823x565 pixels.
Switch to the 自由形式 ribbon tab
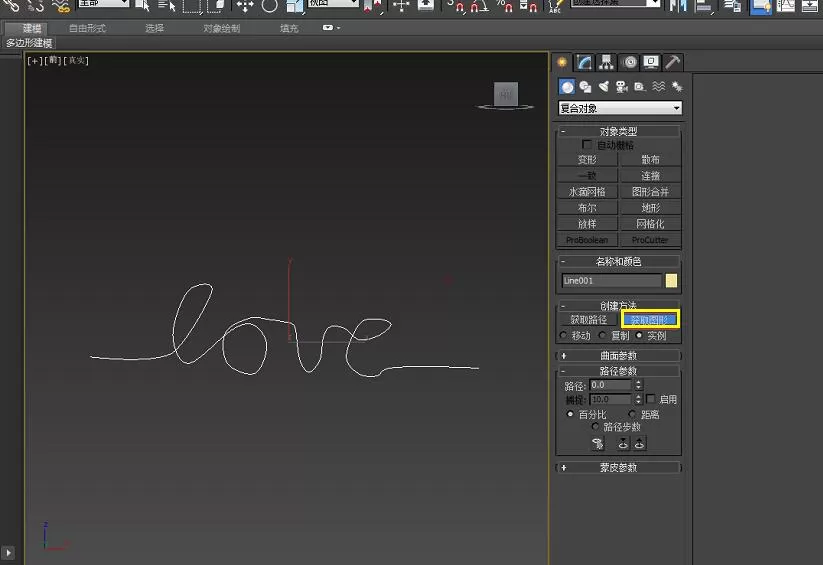point(87,28)
